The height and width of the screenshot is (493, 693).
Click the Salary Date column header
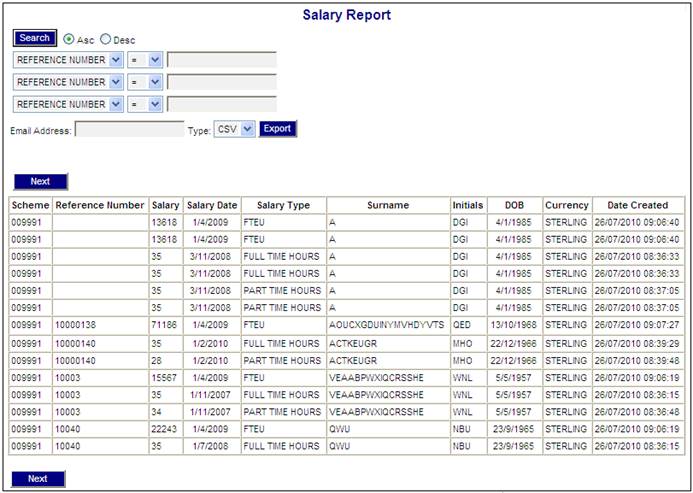212,206
